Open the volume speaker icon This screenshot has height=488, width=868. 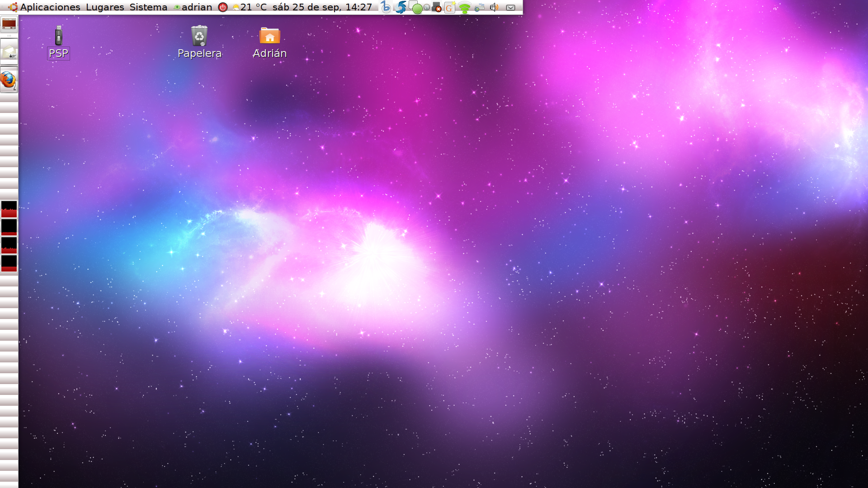(494, 7)
